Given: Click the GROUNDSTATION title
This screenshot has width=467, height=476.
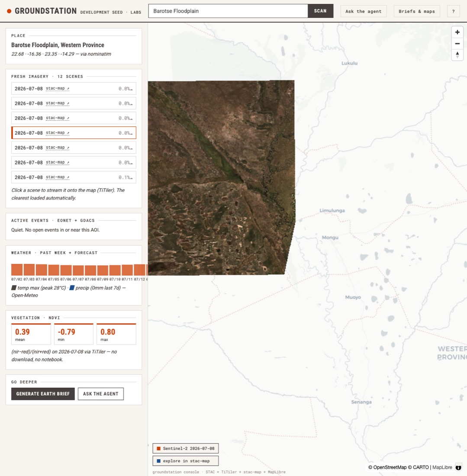Looking at the screenshot, I should tap(46, 11).
